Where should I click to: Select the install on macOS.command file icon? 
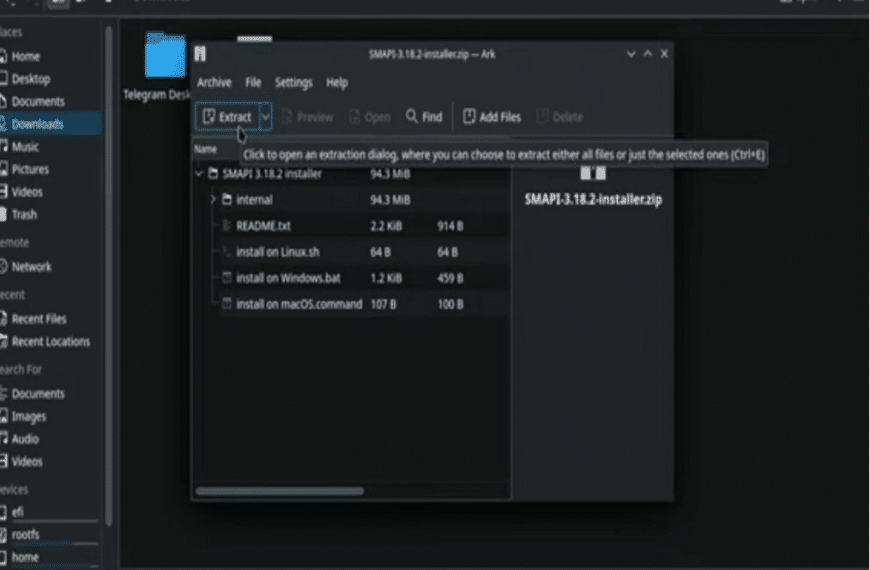click(226, 304)
